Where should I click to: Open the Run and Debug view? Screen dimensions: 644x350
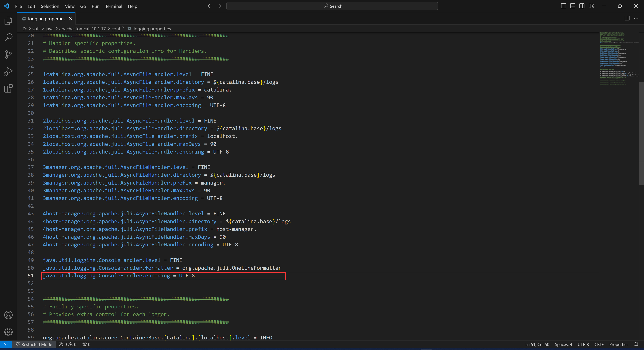(x=8, y=71)
